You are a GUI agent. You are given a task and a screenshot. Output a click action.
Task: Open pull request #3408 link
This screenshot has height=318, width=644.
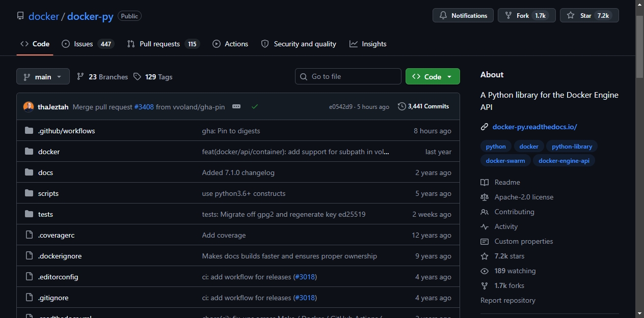(x=144, y=107)
